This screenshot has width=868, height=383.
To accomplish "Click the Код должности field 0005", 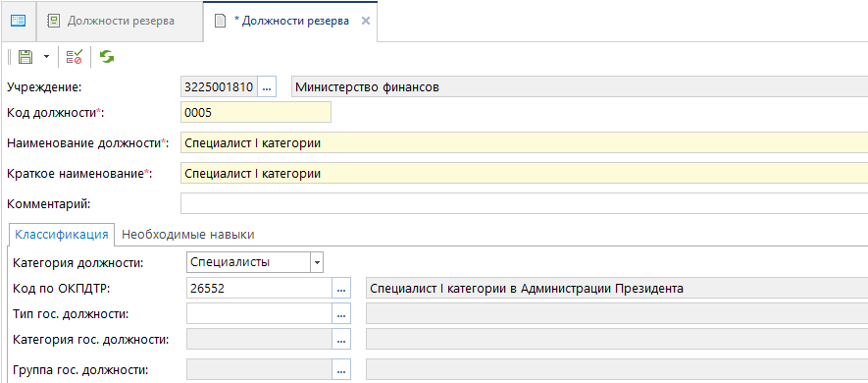I will coord(256,113).
